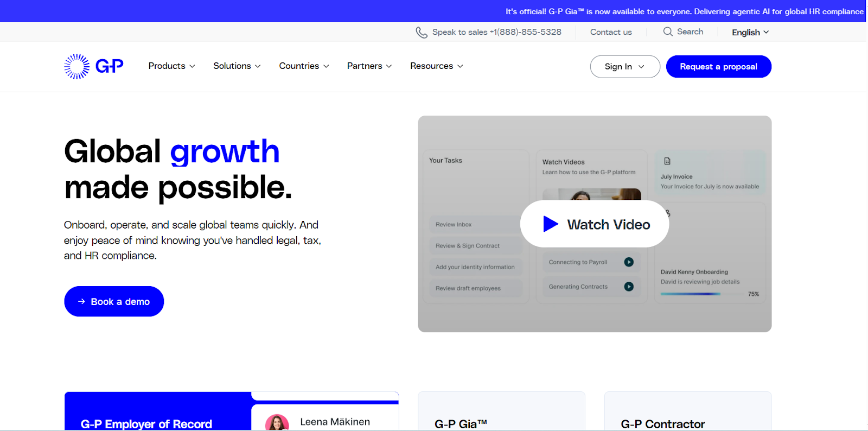
Task: Open the Partners dropdown
Action: click(x=369, y=66)
